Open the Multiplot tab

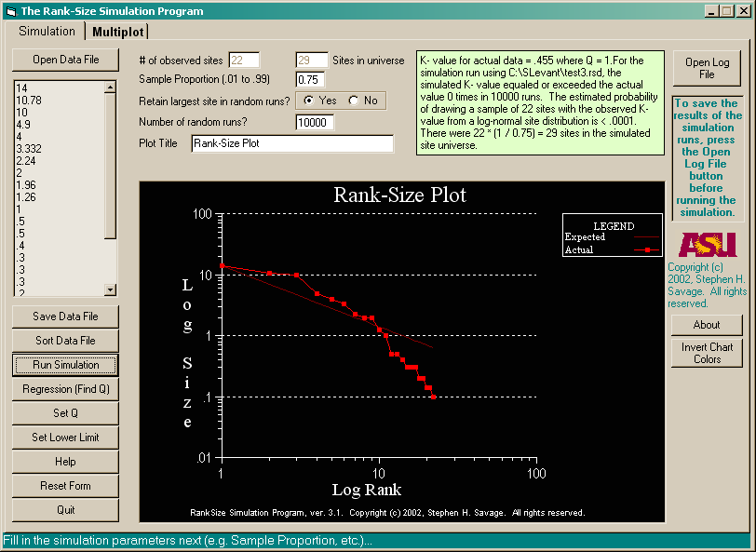118,32
